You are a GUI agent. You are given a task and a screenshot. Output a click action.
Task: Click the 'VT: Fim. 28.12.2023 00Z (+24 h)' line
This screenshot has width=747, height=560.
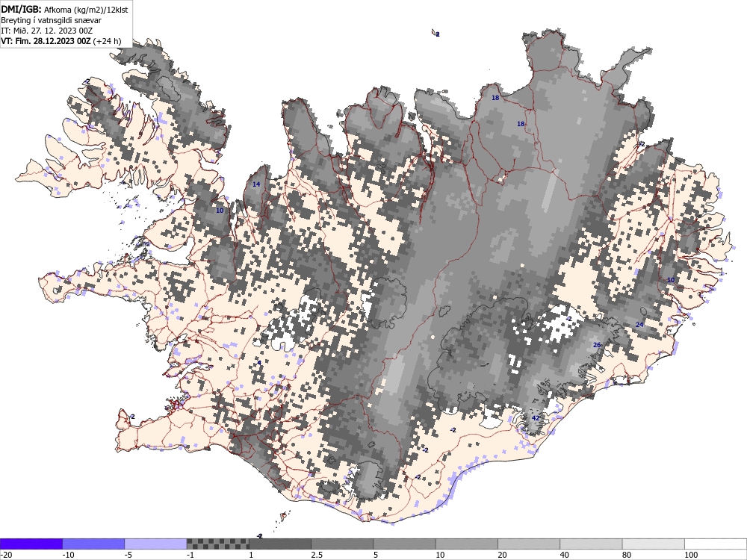click(61, 41)
